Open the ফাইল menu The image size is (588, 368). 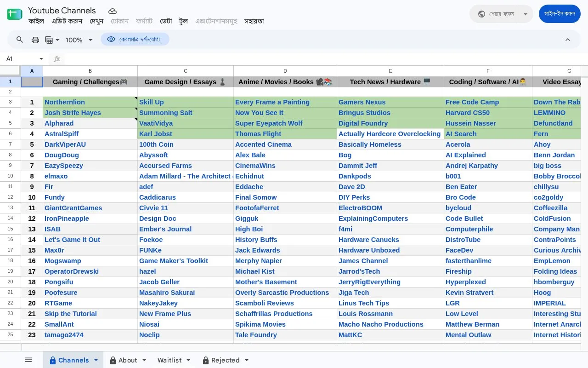coord(36,21)
